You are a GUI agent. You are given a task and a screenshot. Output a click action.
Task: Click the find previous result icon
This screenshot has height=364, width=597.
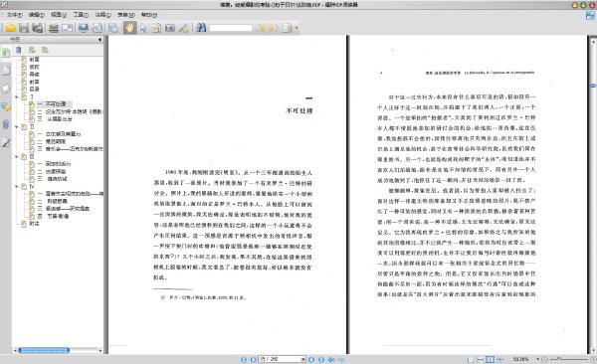[260, 28]
